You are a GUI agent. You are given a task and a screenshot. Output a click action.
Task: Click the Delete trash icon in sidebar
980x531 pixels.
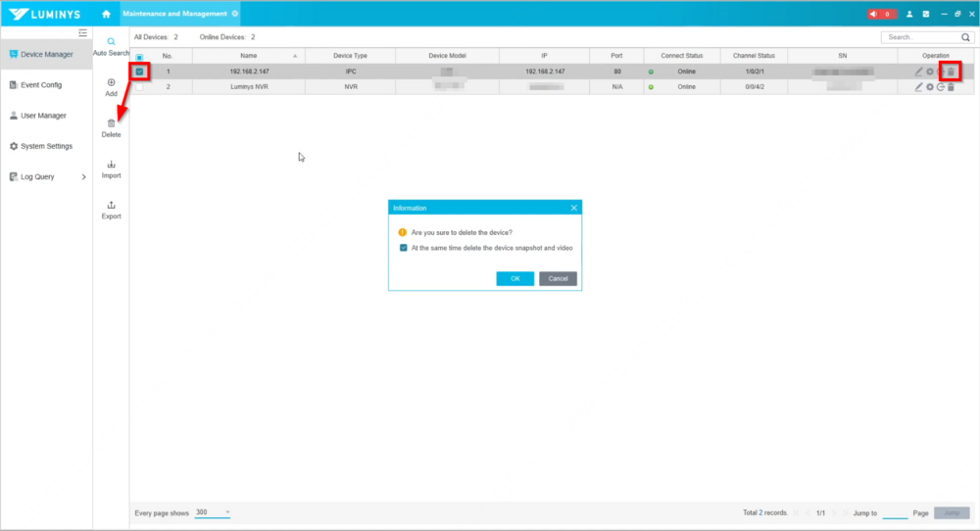[x=111, y=123]
